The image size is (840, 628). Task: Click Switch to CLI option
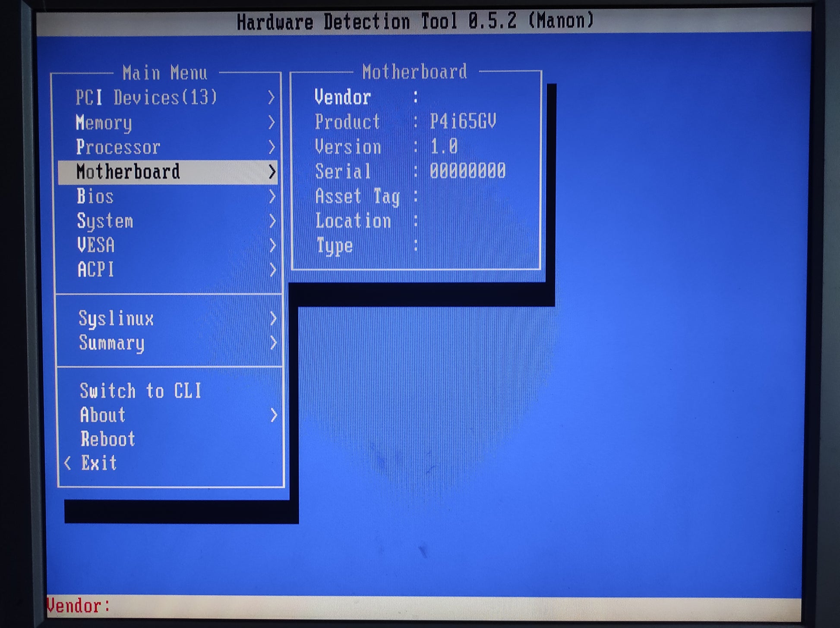(x=141, y=391)
